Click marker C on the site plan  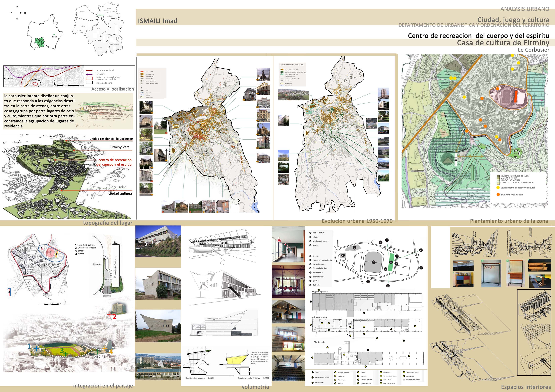343,255
